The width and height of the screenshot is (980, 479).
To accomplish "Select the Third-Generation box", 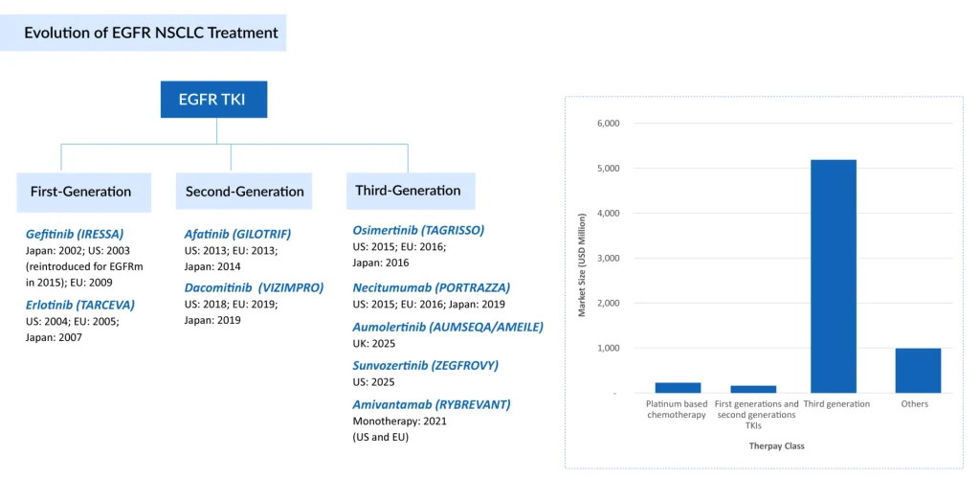I will [x=411, y=191].
